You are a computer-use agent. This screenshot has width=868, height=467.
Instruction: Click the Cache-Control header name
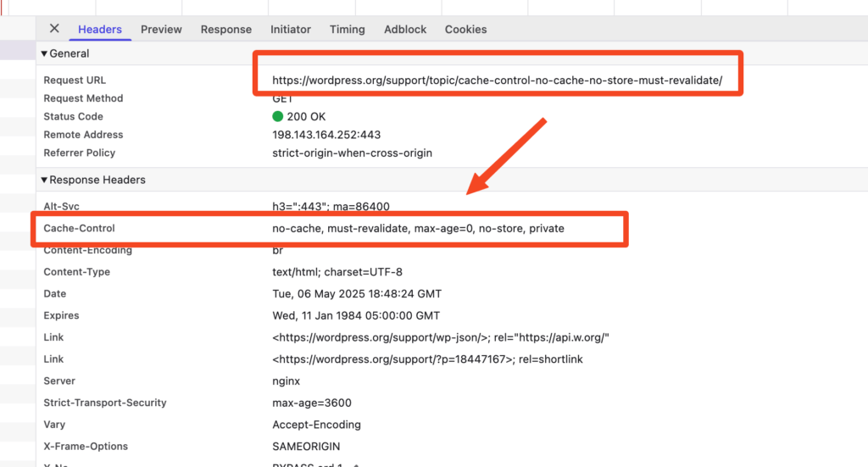(x=79, y=229)
